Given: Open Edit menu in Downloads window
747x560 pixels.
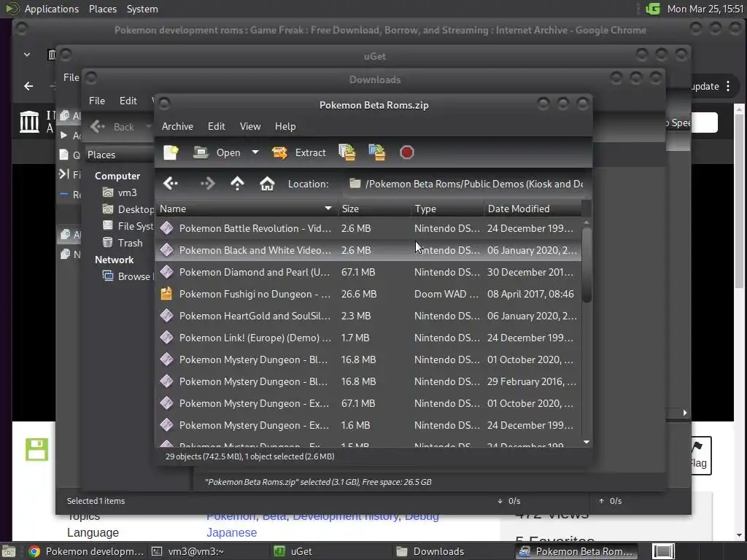Looking at the screenshot, I should pos(128,101).
